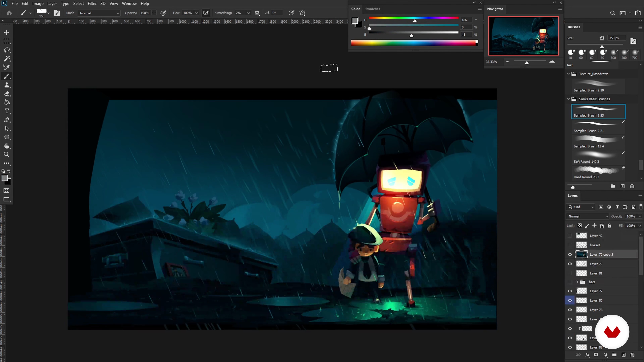Show the line art layer

pos(570,245)
